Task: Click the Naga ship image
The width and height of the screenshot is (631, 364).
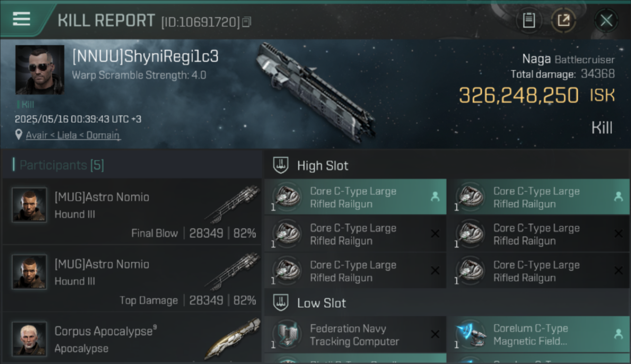Action: coord(315,92)
